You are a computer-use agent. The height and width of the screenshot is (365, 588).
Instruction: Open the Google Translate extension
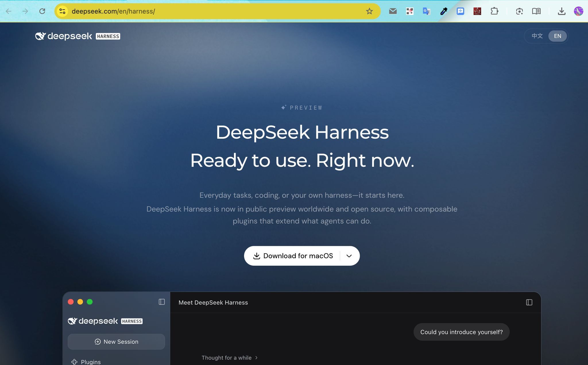pyautogui.click(x=426, y=11)
